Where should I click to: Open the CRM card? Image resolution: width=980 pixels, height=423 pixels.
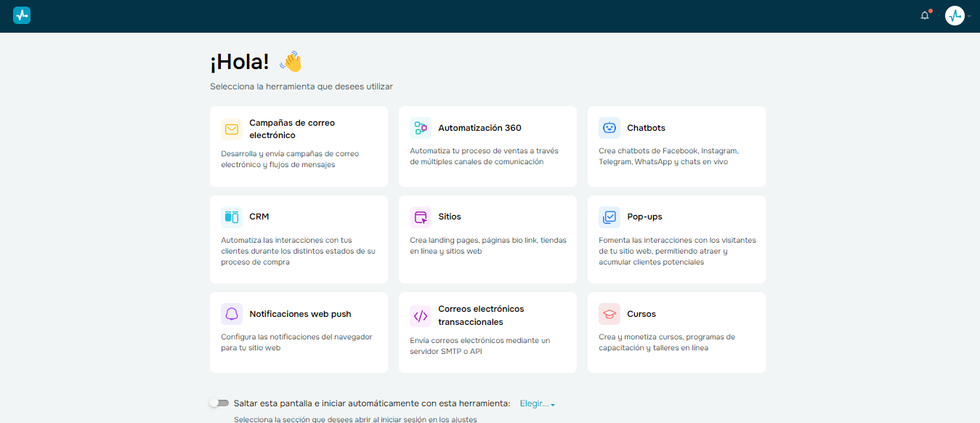click(x=299, y=238)
